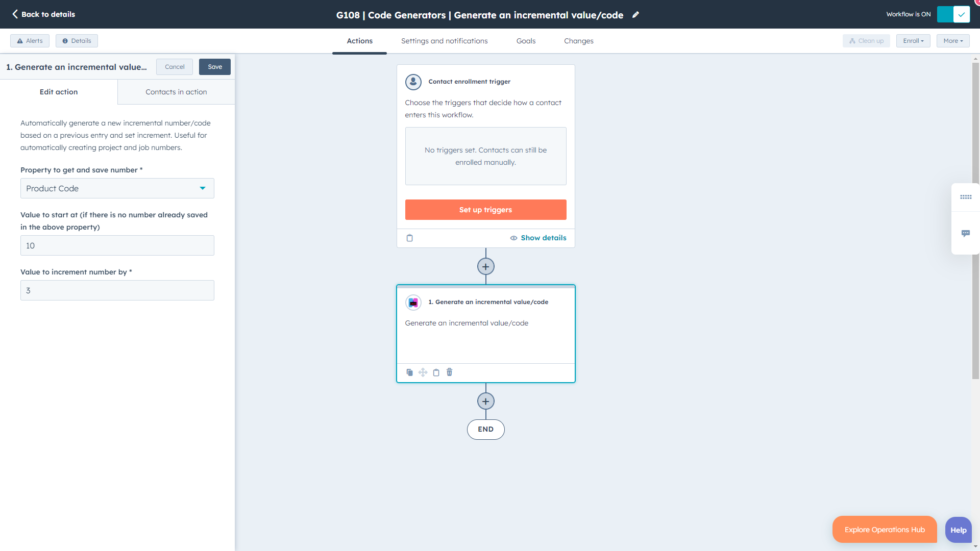Open the workflow minimap grid icon

966,197
